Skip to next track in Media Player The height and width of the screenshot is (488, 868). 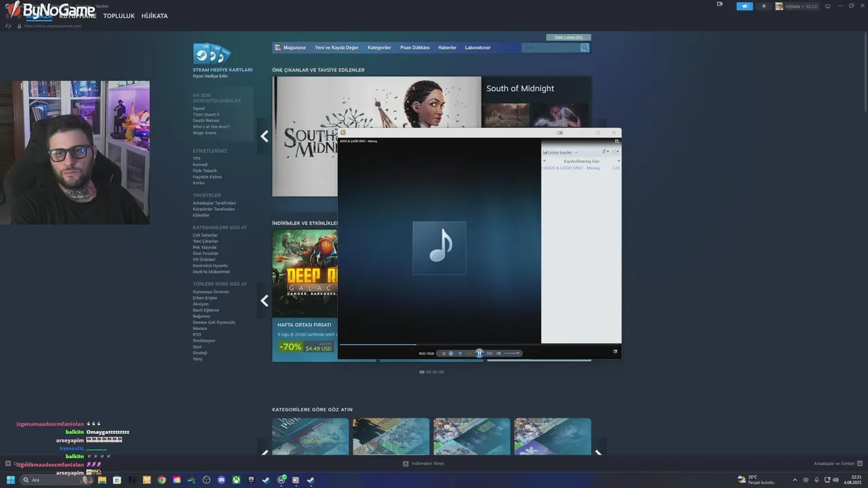click(489, 353)
